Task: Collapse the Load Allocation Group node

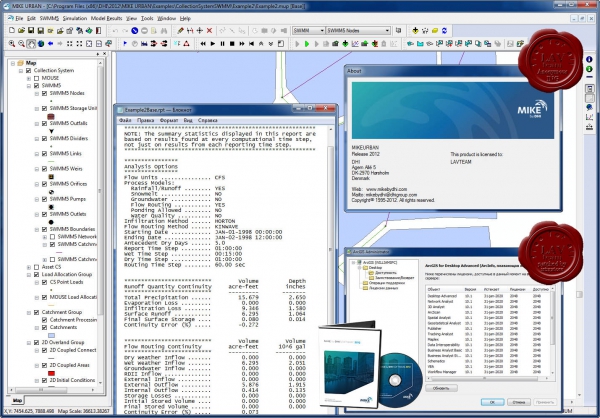Action: 29,275
